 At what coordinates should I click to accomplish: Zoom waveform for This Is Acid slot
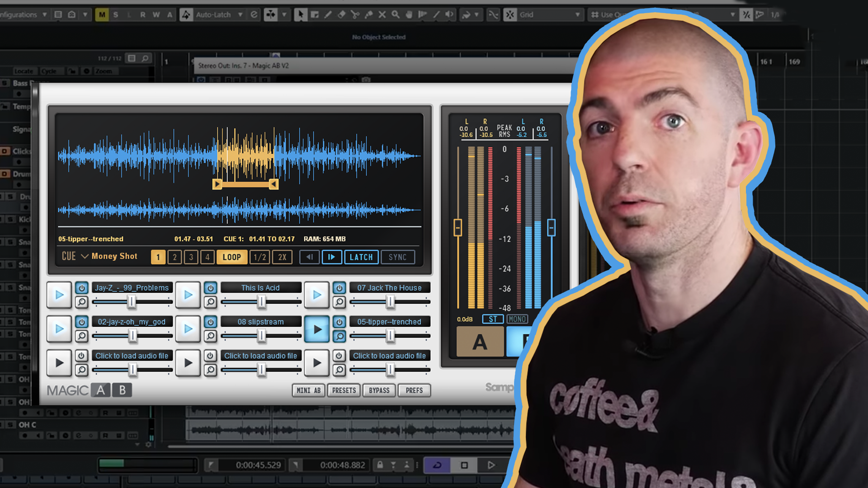210,302
